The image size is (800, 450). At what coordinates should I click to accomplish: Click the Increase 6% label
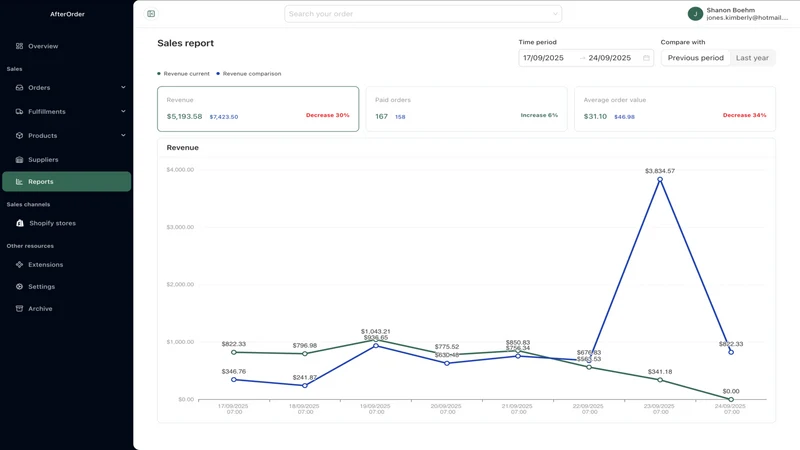539,115
